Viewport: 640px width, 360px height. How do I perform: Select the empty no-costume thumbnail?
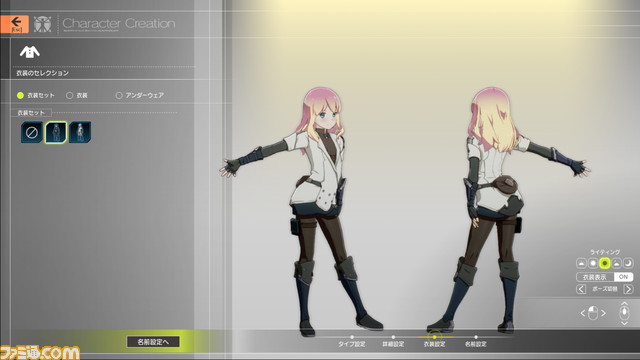[x=31, y=132]
